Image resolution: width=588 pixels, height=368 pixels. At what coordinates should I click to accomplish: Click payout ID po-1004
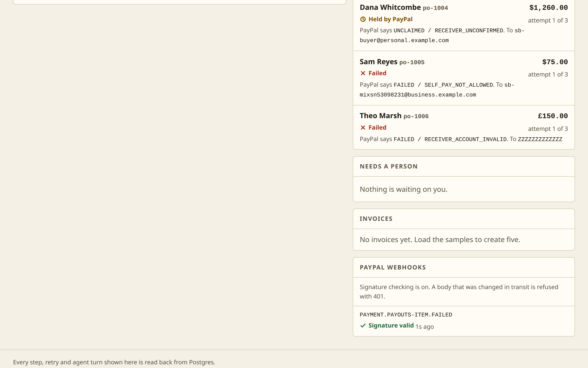click(435, 8)
